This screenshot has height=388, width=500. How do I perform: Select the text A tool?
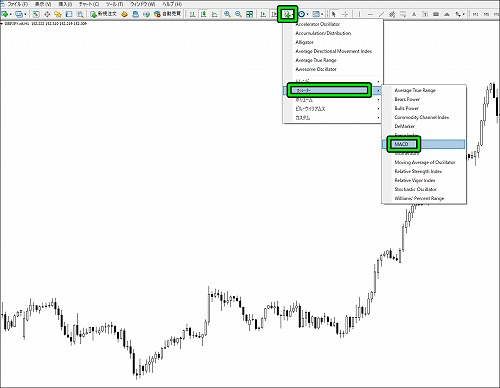414,14
